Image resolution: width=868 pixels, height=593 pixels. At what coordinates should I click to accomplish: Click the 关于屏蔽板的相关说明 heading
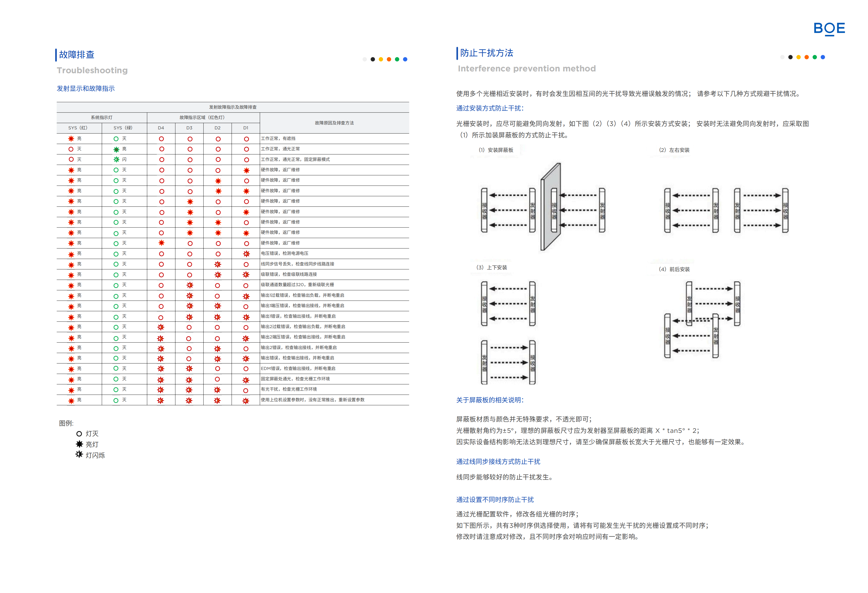pos(489,400)
